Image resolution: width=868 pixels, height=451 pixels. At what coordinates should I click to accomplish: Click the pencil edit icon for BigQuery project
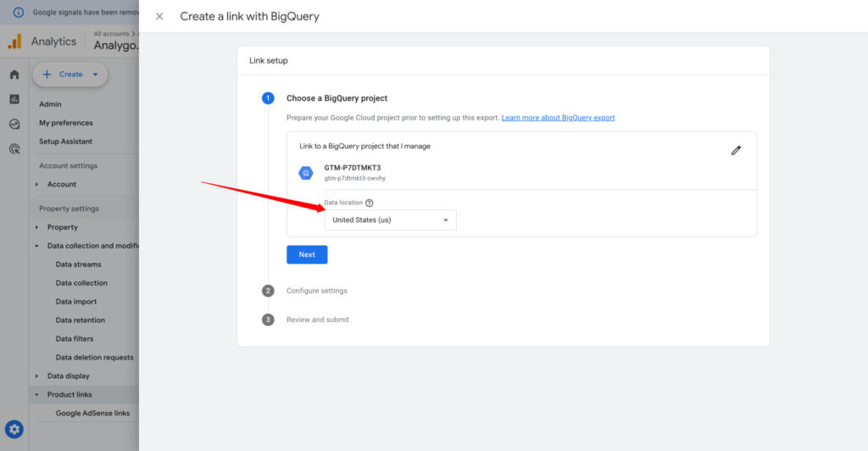[736, 150]
